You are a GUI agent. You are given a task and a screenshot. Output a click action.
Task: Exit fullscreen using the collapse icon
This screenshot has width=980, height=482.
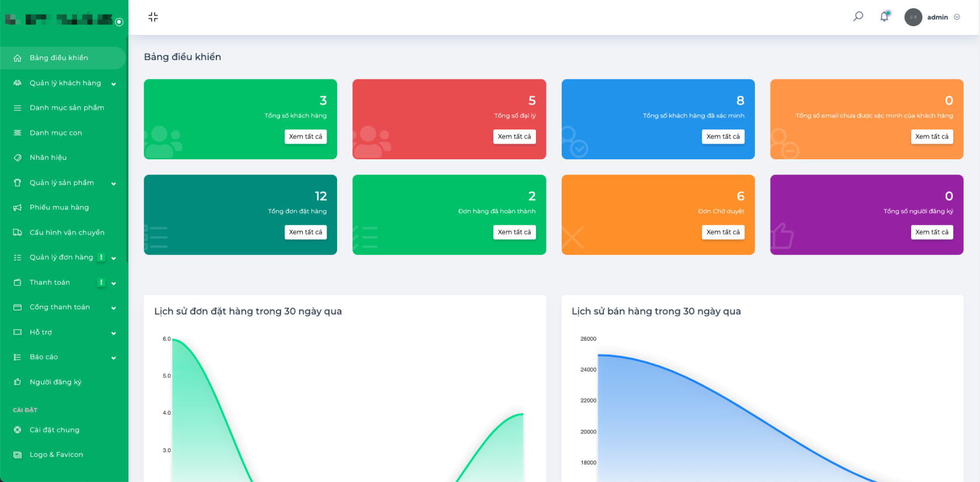pyautogui.click(x=153, y=17)
